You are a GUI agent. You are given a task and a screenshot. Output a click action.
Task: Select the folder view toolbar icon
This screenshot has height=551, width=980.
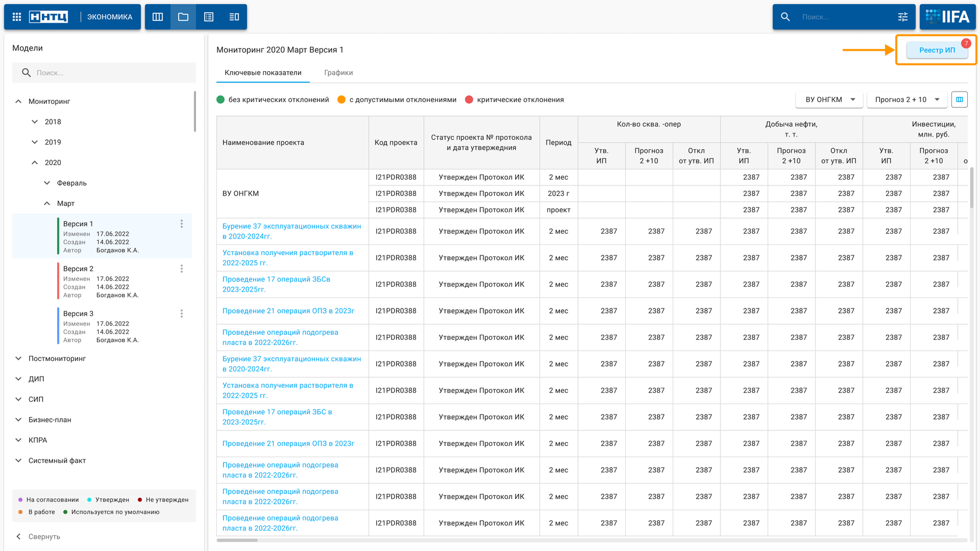pyautogui.click(x=183, y=17)
